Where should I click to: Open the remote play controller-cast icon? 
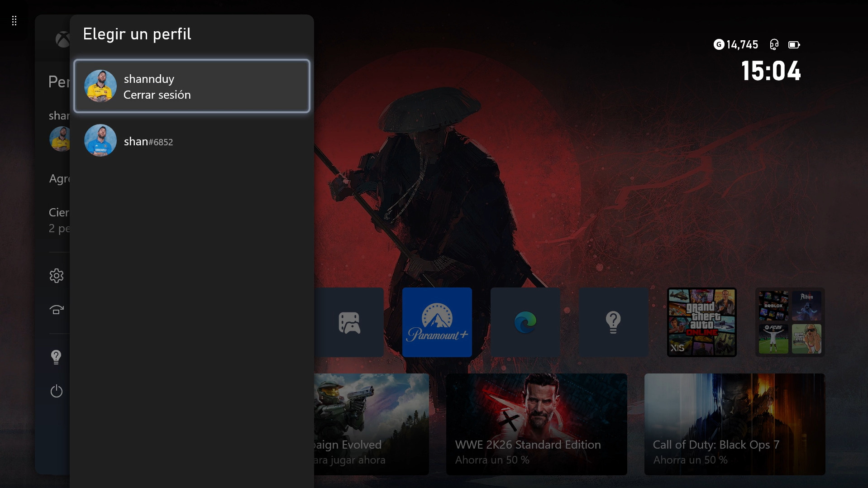click(57, 310)
